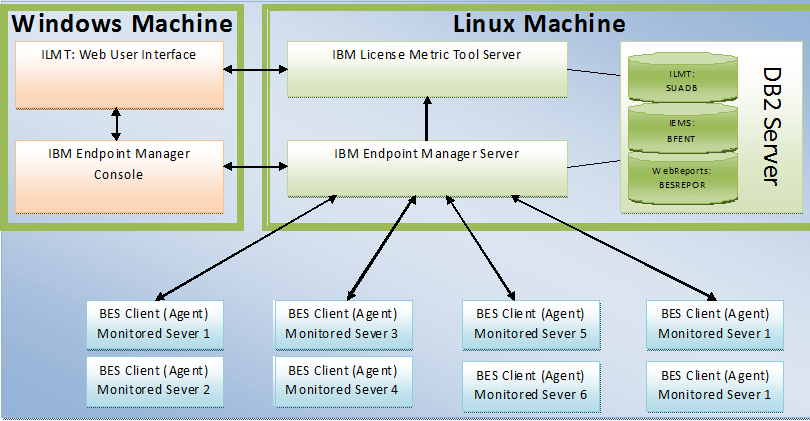Click the IBM License Metric Tool Server box
Viewport: 810px width, 421px height.
pyautogui.click(x=427, y=68)
